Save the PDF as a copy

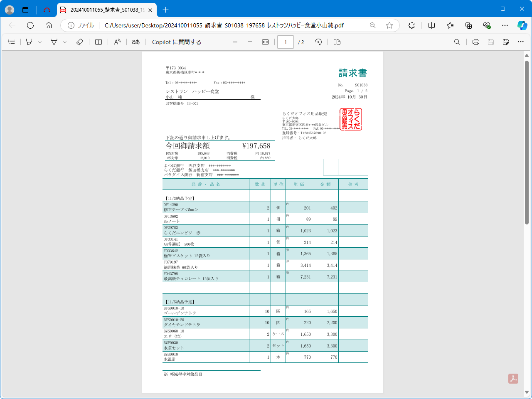point(506,42)
